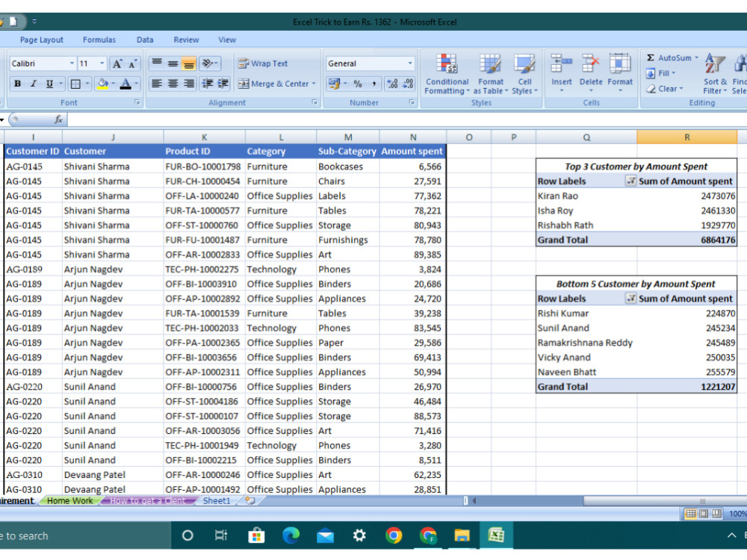Open Fill options
Screen dimensions: 747x560
coord(660,73)
